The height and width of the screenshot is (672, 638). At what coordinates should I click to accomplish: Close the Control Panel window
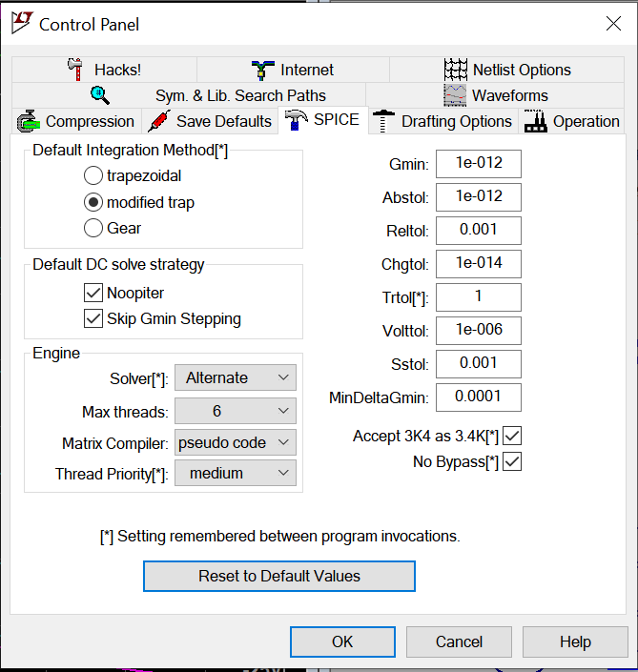[613, 23]
